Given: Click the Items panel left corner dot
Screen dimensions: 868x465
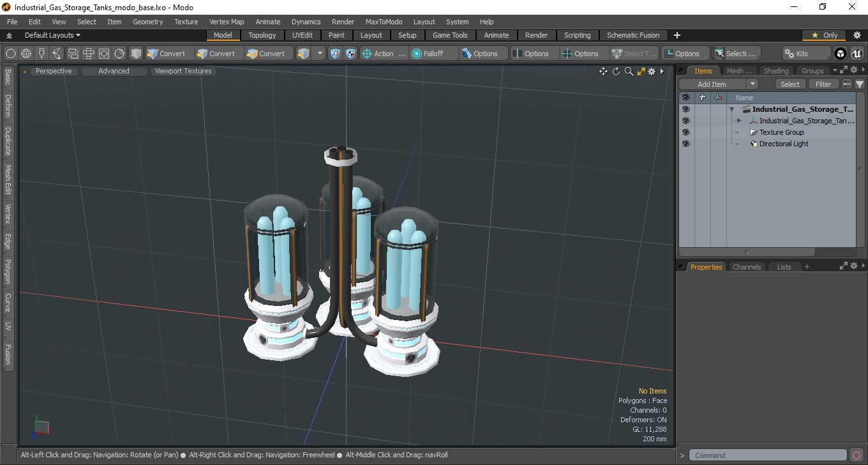Looking at the screenshot, I should point(681,71).
